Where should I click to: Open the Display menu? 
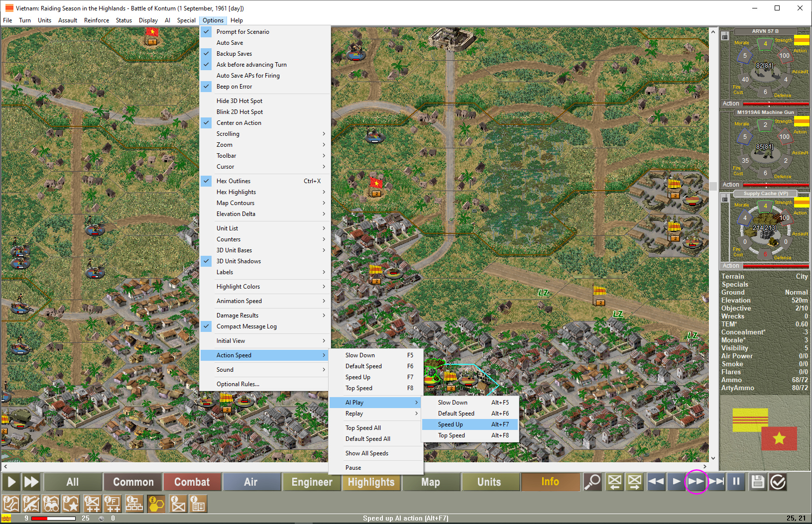148,20
